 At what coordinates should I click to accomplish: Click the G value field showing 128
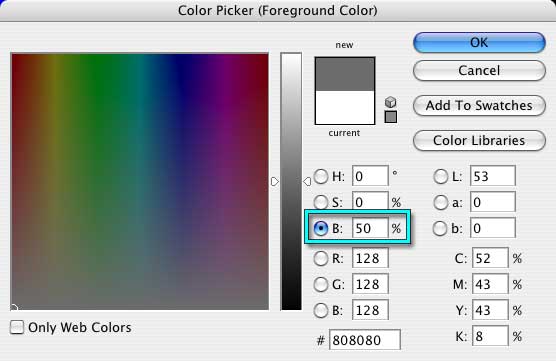[x=370, y=284]
